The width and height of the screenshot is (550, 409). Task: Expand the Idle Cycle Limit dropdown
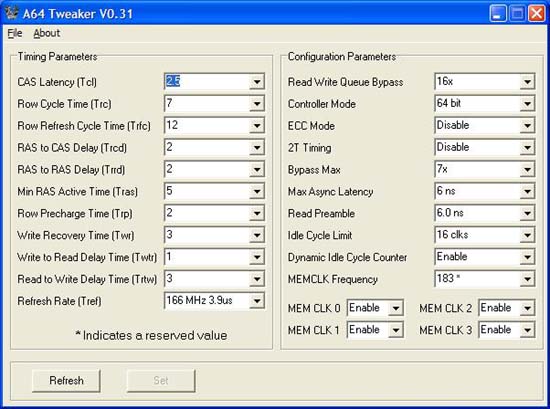tap(527, 235)
